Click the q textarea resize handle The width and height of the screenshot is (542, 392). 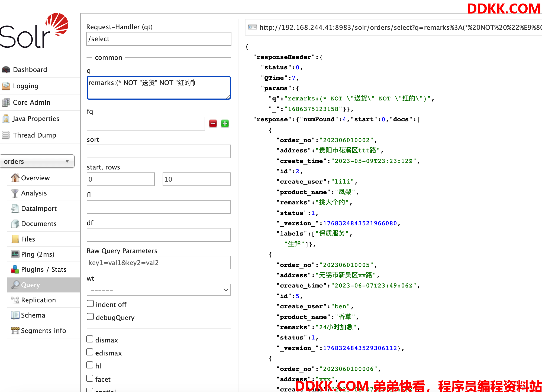(x=228, y=97)
